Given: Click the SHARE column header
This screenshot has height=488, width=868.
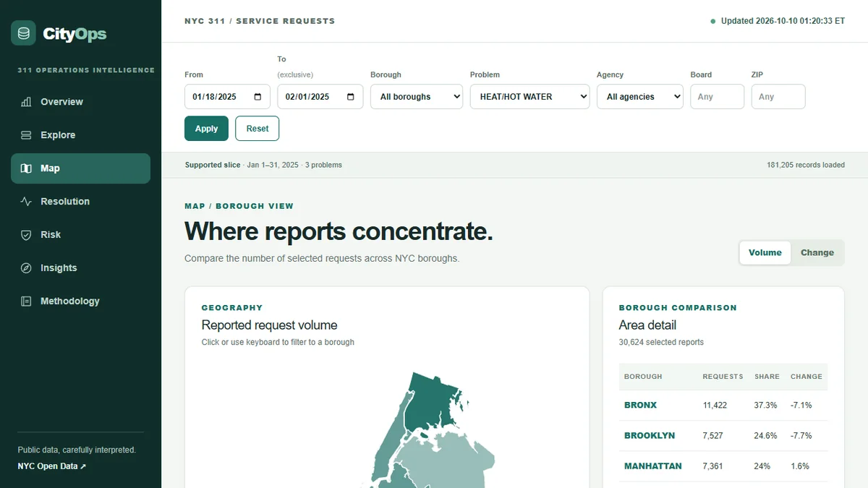Looking at the screenshot, I should tap(767, 377).
